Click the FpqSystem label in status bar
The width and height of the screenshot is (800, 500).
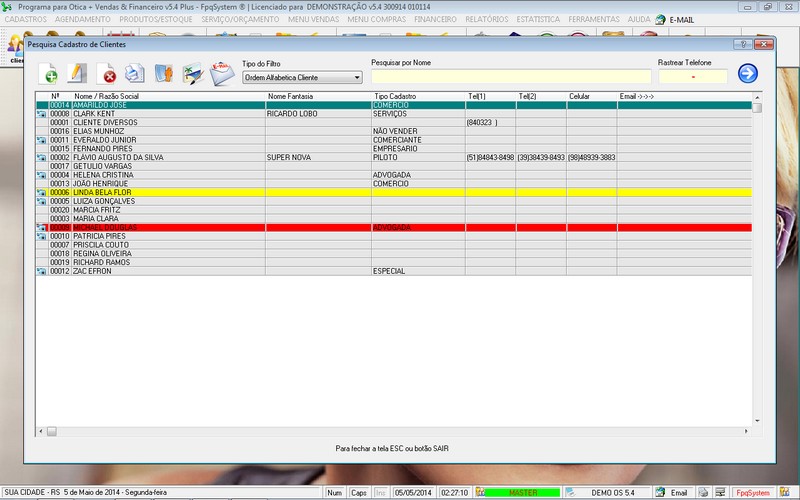click(x=753, y=493)
